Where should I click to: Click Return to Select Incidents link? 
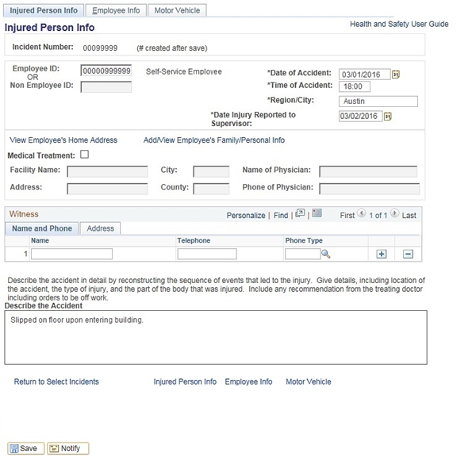[x=56, y=381]
